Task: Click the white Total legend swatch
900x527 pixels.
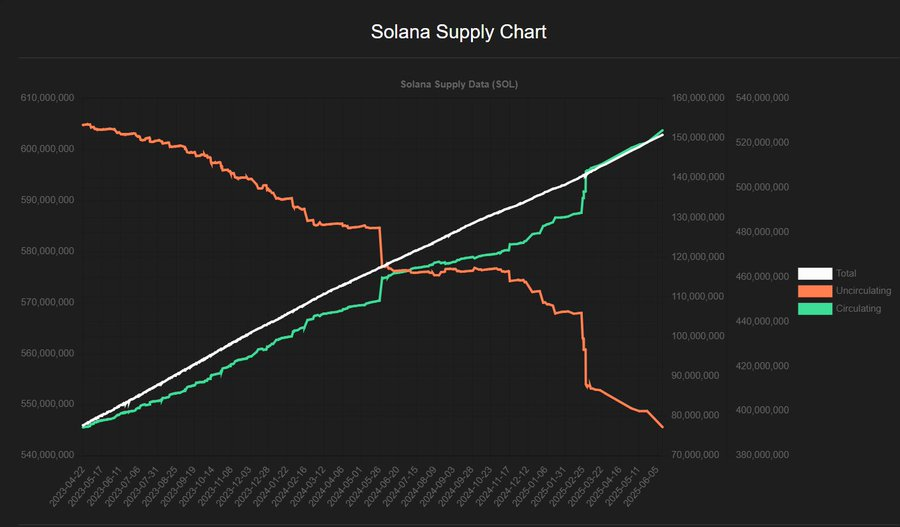Action: pos(815,273)
